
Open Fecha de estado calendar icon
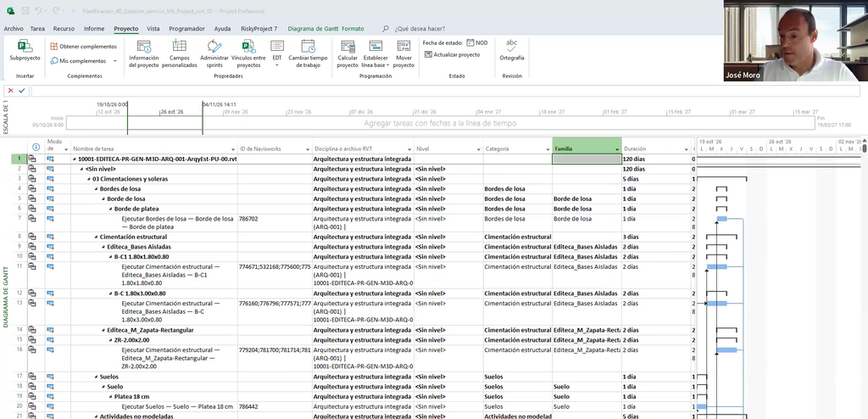470,42
